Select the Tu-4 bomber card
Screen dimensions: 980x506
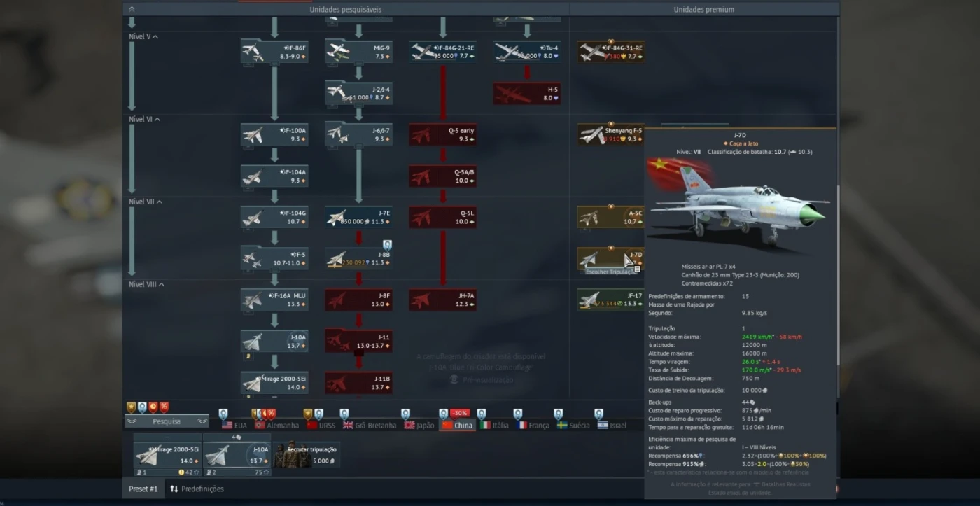click(526, 52)
